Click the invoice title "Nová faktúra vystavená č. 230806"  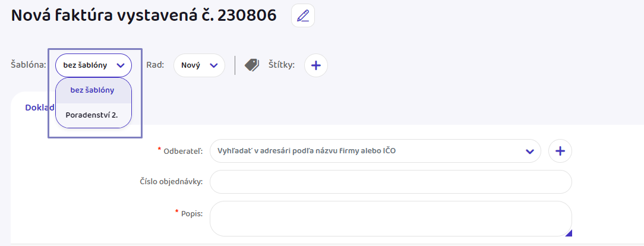[x=144, y=16]
